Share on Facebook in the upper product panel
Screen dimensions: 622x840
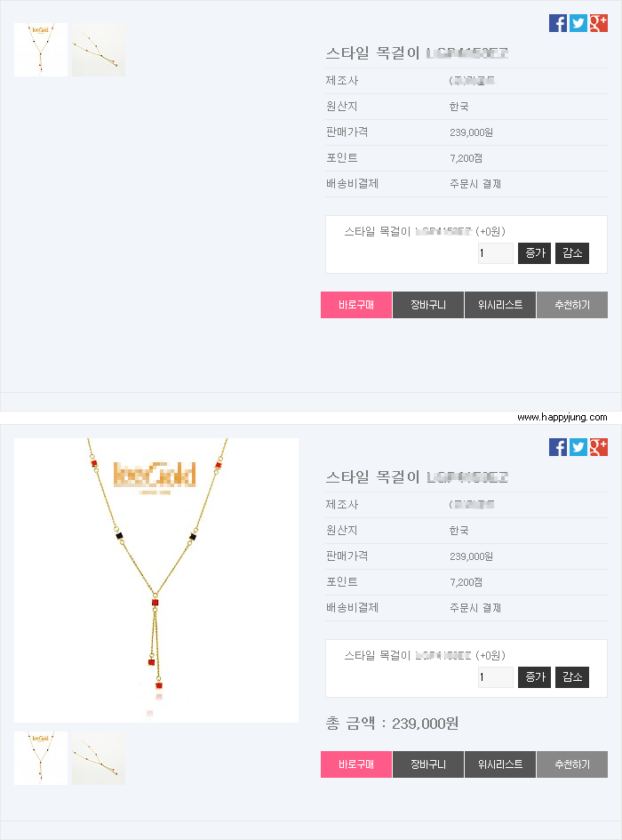pos(558,23)
